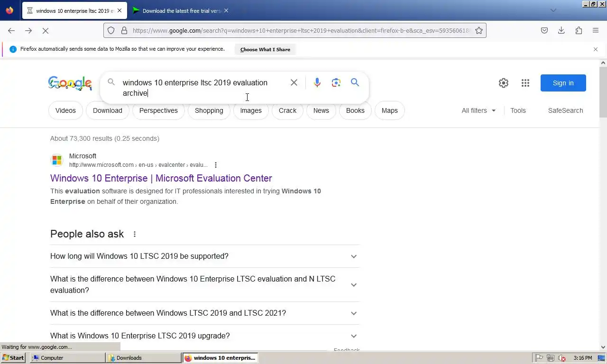Click the Action Center flag icon
607x364 pixels.
click(539, 358)
